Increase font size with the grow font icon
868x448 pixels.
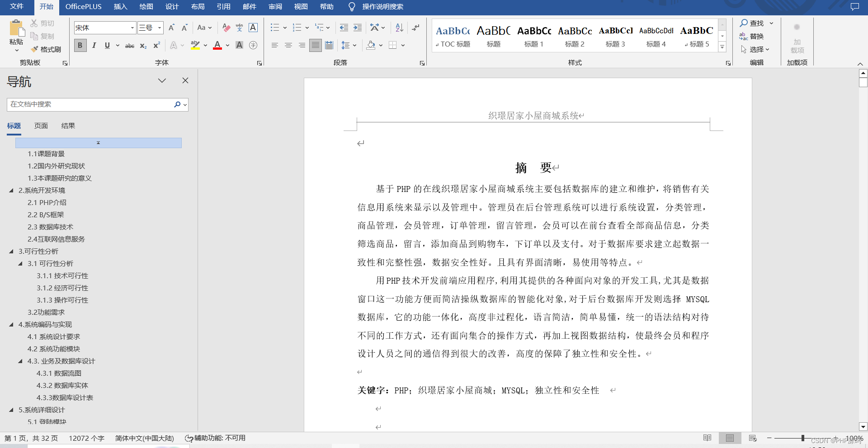[171, 28]
